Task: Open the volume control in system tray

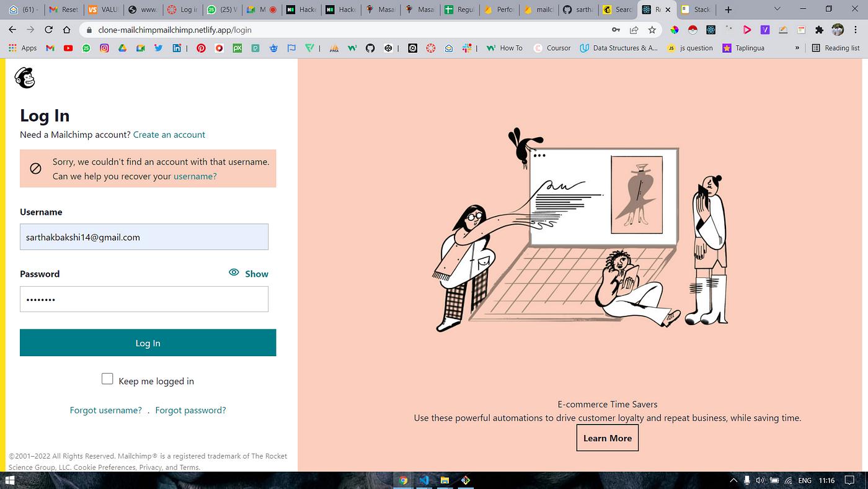Action: coord(760,480)
